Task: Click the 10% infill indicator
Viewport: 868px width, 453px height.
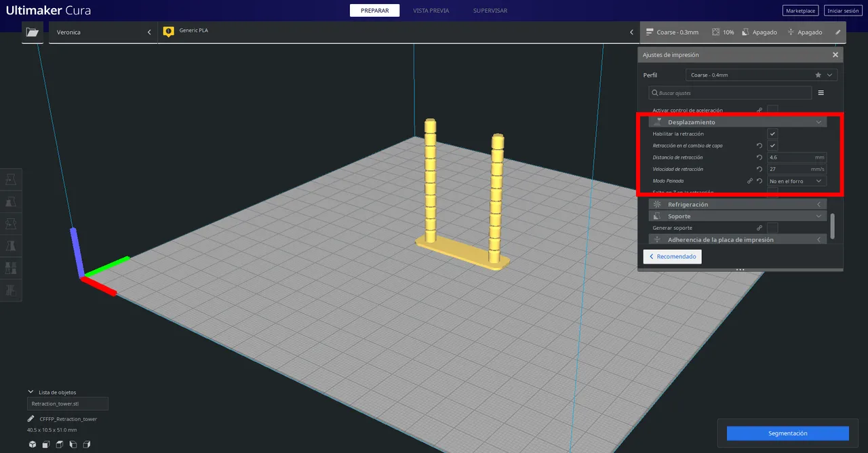Action: [723, 32]
